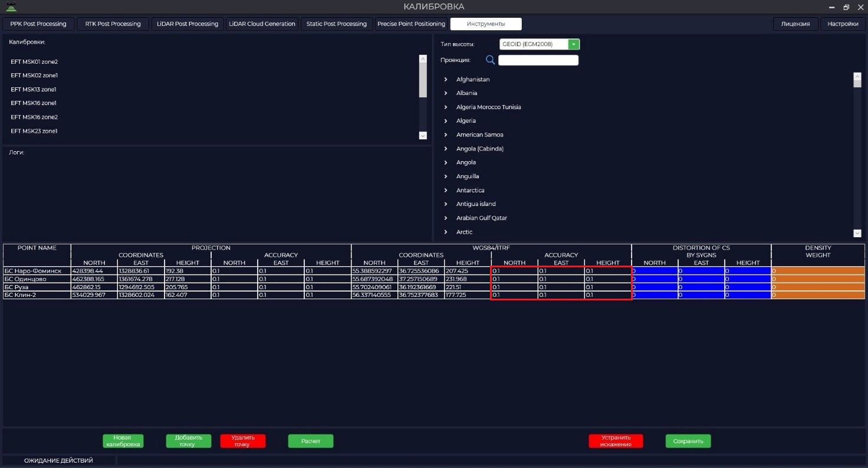
Task: Click the Сохранить button
Action: pos(688,441)
